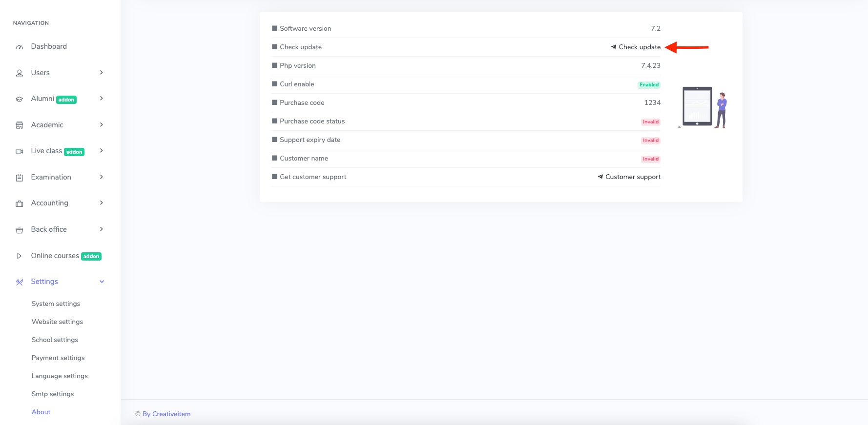
Task: Click the Accounting briefcase icon
Action: click(x=20, y=203)
